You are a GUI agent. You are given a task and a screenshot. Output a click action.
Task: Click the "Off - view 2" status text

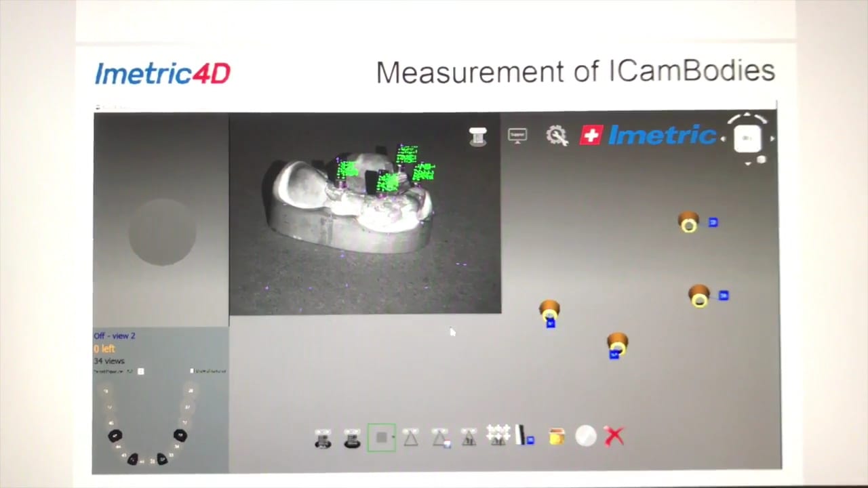pos(115,335)
